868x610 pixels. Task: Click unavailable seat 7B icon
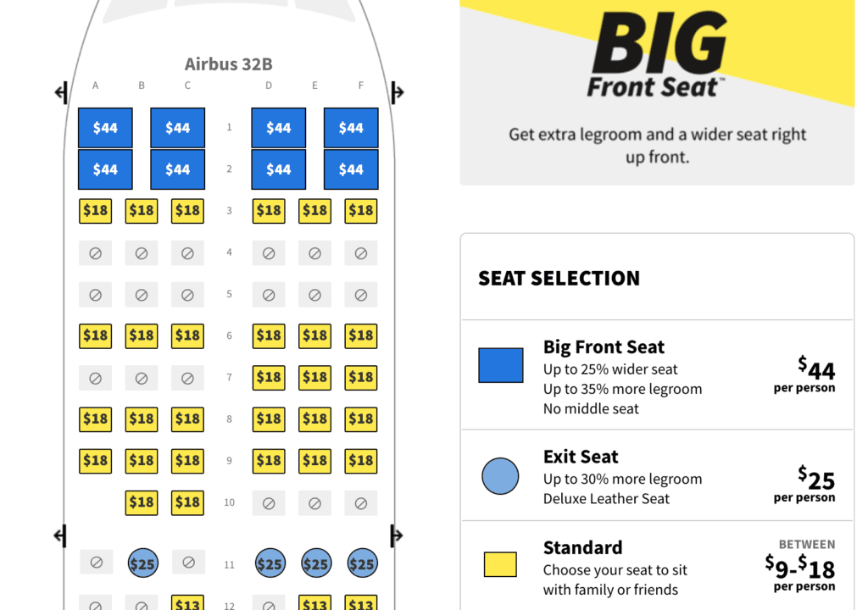(142, 378)
